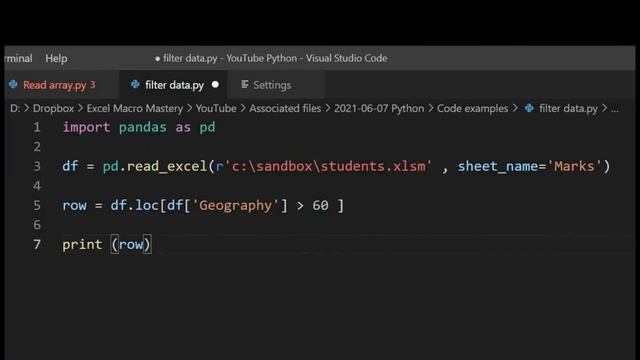Open the Code examples breadcrumb
The height and width of the screenshot is (360, 640).
point(473,109)
